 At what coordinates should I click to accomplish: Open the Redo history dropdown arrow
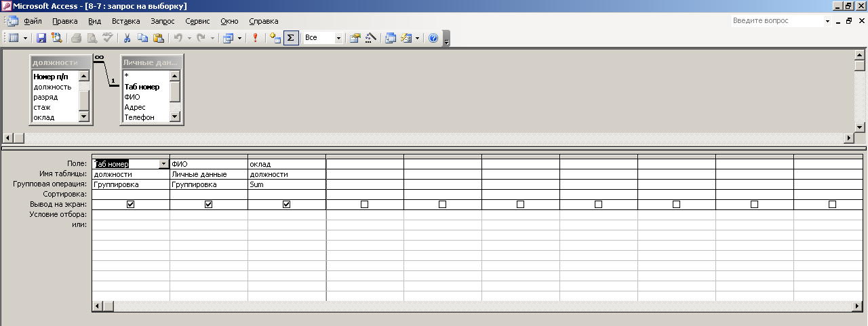(213, 38)
